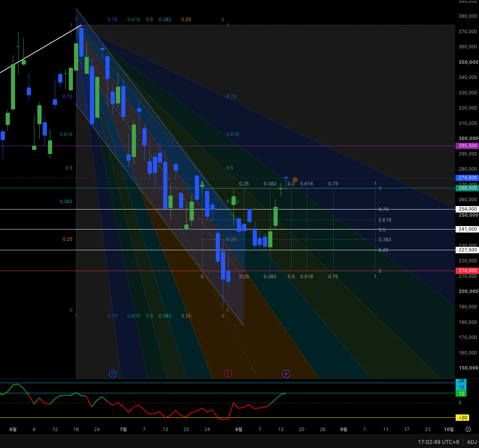Click the 330,000 price axis label
Image resolution: width=479 pixels, height=448 pixels.
point(468,93)
